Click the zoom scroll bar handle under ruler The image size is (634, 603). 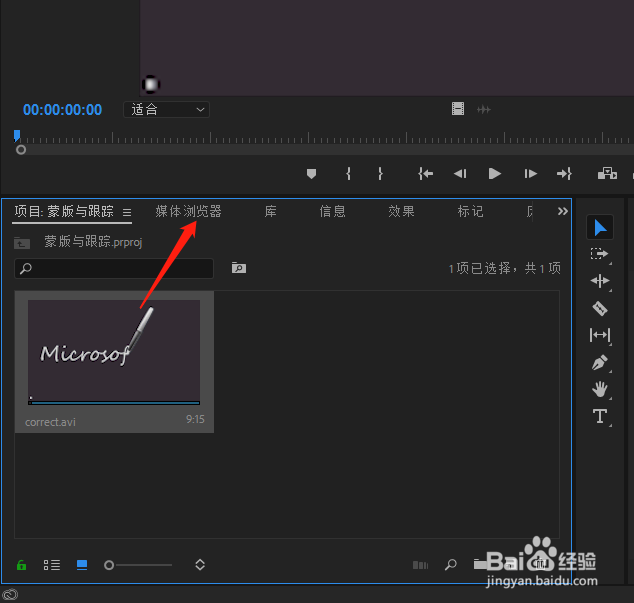coord(21,150)
